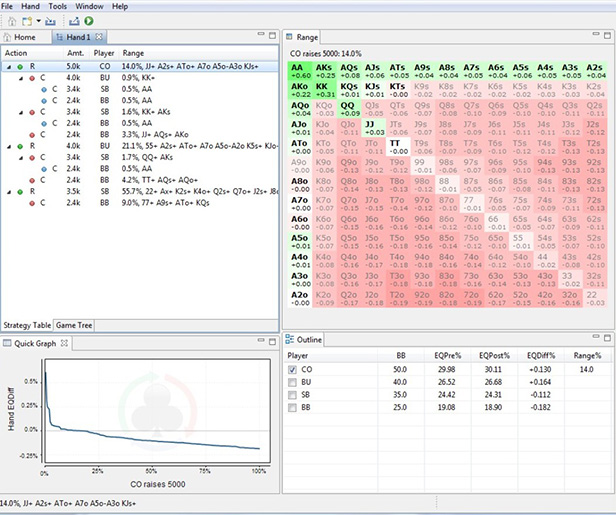Close the Hand 1 tab
The image size is (616, 515).
click(x=100, y=37)
